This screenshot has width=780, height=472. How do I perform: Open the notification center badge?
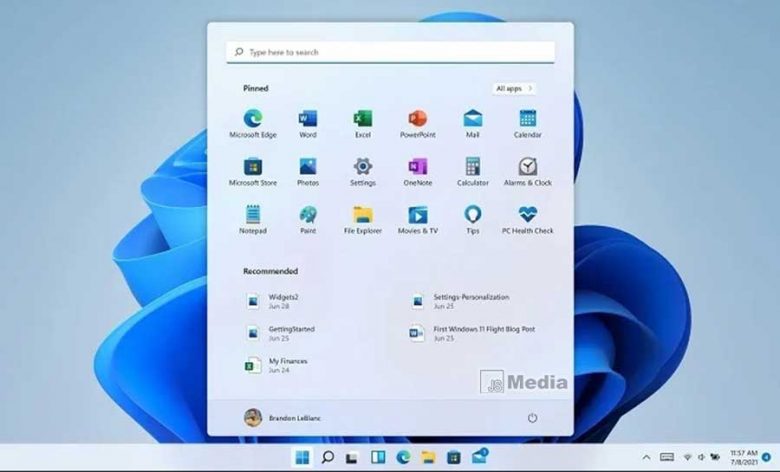tap(767, 457)
